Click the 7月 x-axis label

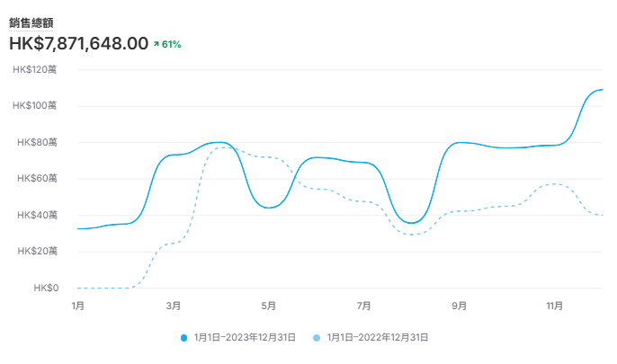364,306
